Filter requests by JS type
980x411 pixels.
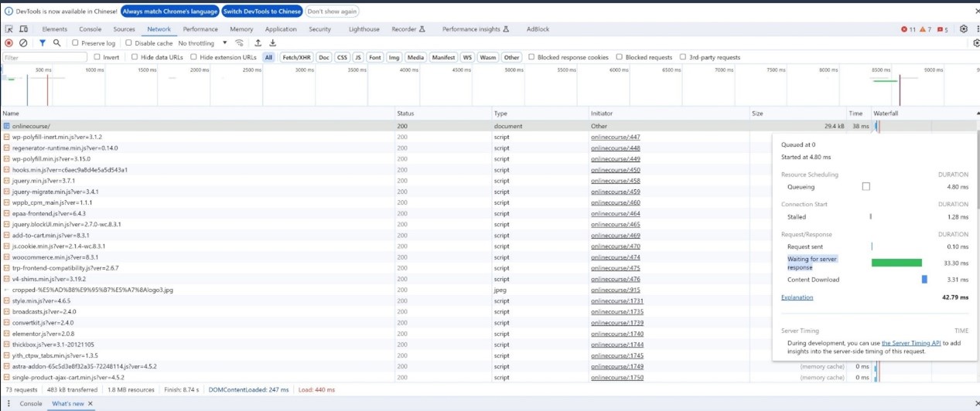click(358, 57)
